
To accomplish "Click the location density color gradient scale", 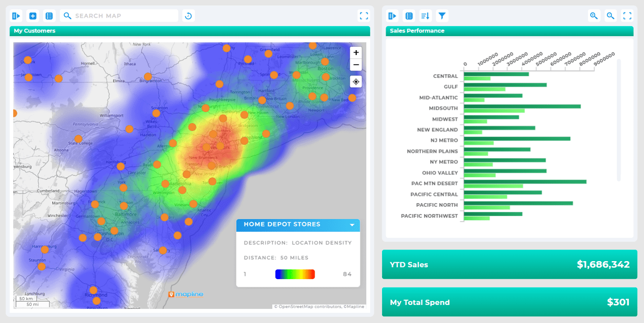I will coord(295,274).
